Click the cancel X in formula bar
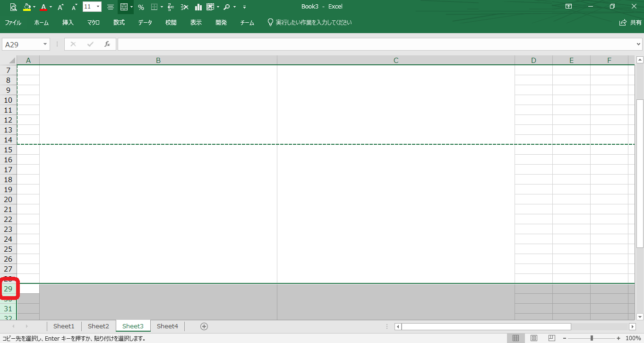Viewport: 644px width, 343px height. pyautogui.click(x=73, y=44)
